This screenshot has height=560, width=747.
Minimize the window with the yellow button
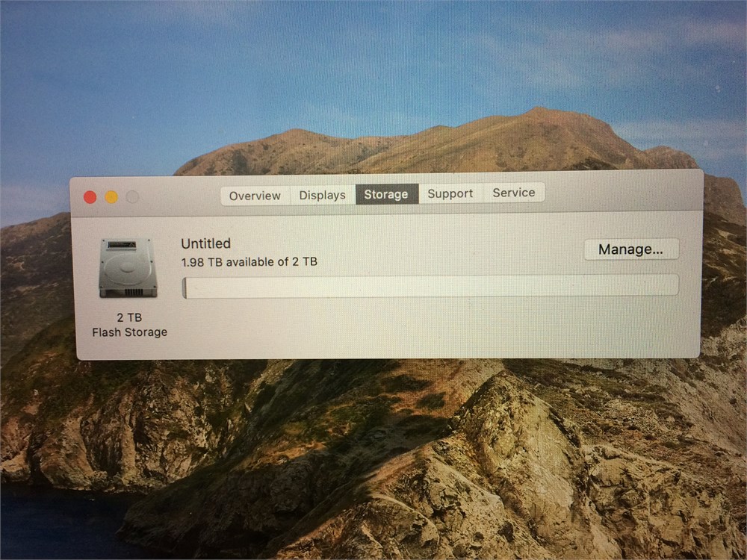tap(111, 196)
